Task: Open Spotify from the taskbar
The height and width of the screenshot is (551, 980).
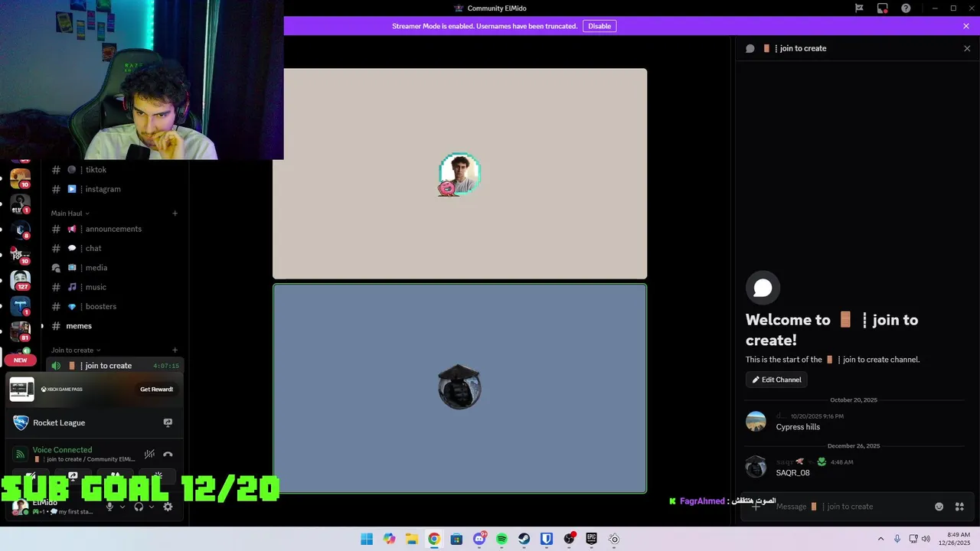Action: [501, 539]
